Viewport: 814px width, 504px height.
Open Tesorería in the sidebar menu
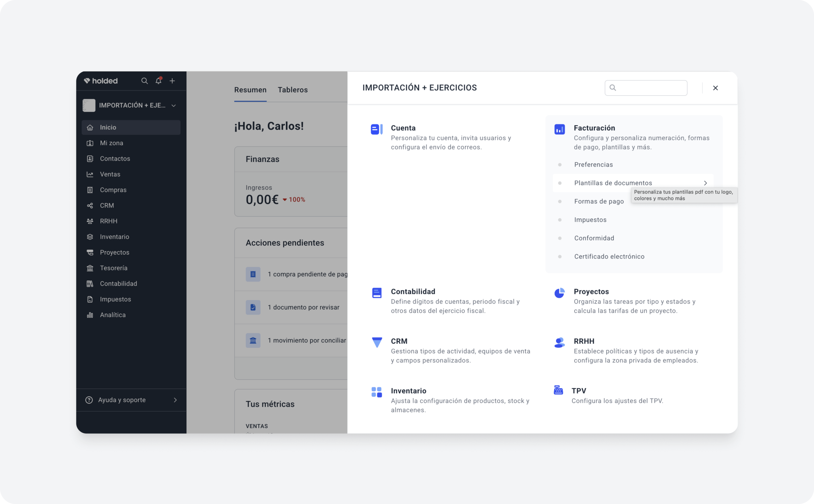point(114,268)
